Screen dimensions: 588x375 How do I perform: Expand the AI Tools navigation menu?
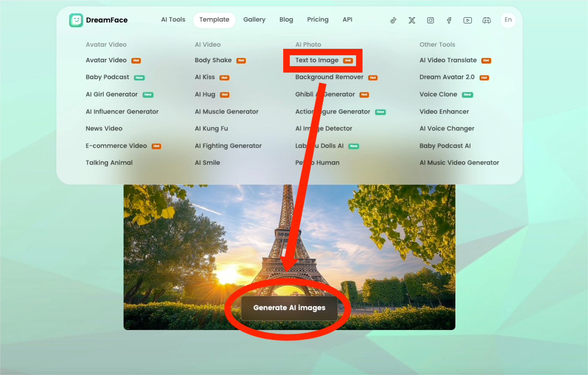coord(173,20)
